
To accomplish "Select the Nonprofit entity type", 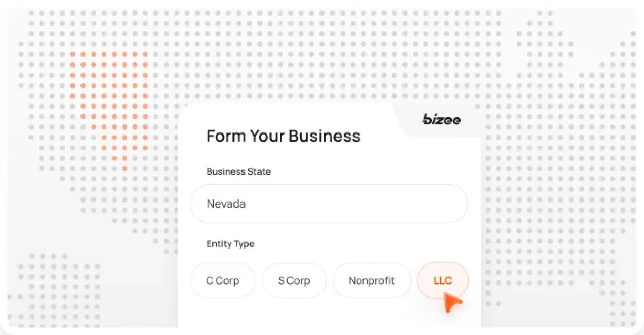I will (x=372, y=281).
